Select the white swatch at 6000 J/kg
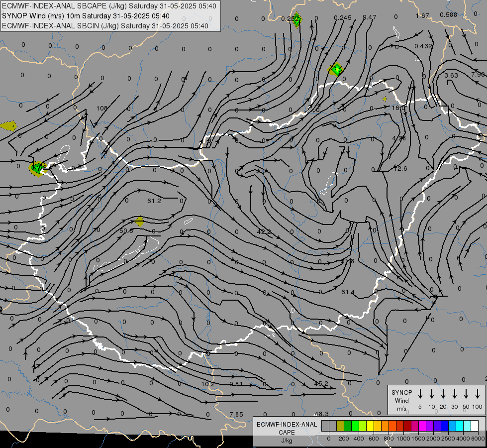Viewport: 487px width, 448px height. point(475,426)
